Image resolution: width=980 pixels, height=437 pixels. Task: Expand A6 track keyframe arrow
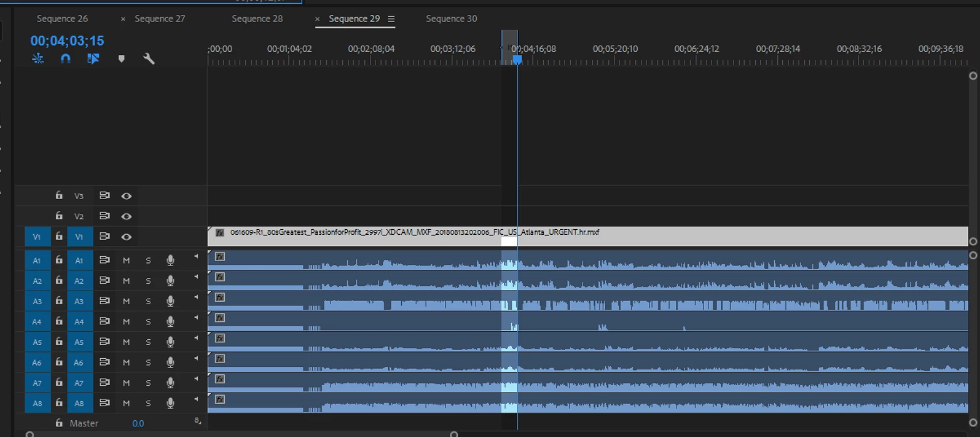coord(196,358)
